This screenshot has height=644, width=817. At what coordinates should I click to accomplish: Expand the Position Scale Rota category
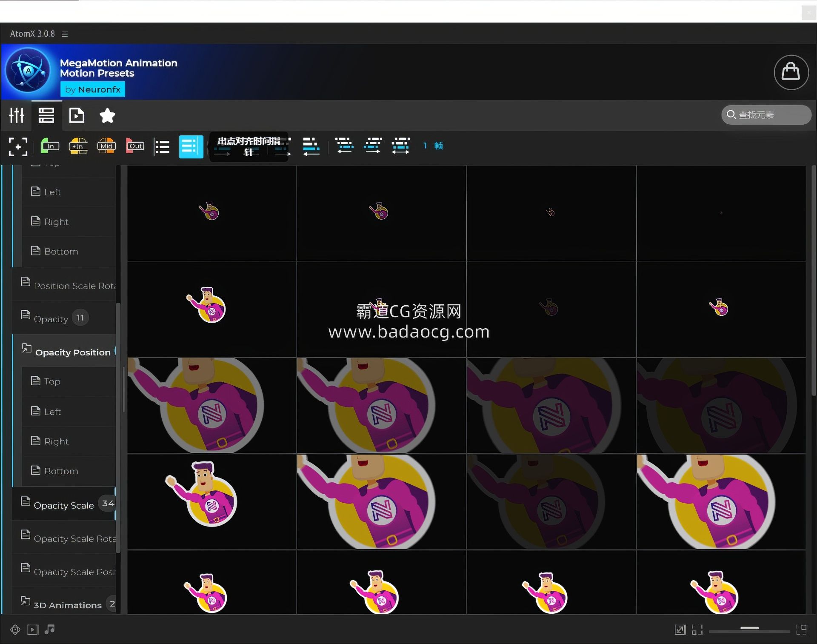(64, 284)
